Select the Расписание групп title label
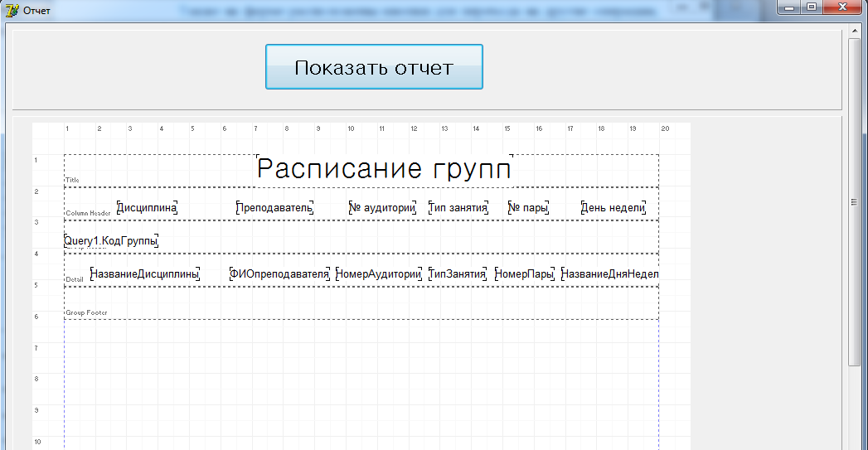The height and width of the screenshot is (450, 868). pos(384,169)
